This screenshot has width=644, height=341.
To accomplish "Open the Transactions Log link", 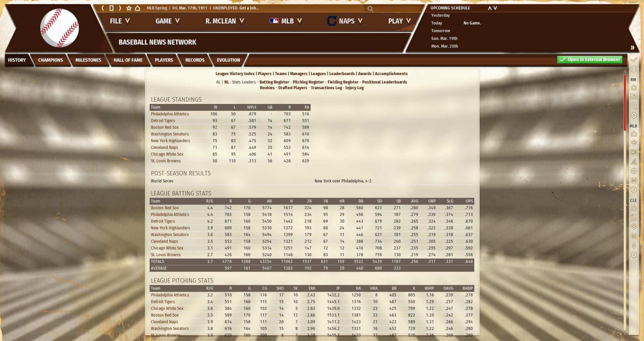I will coord(326,88).
